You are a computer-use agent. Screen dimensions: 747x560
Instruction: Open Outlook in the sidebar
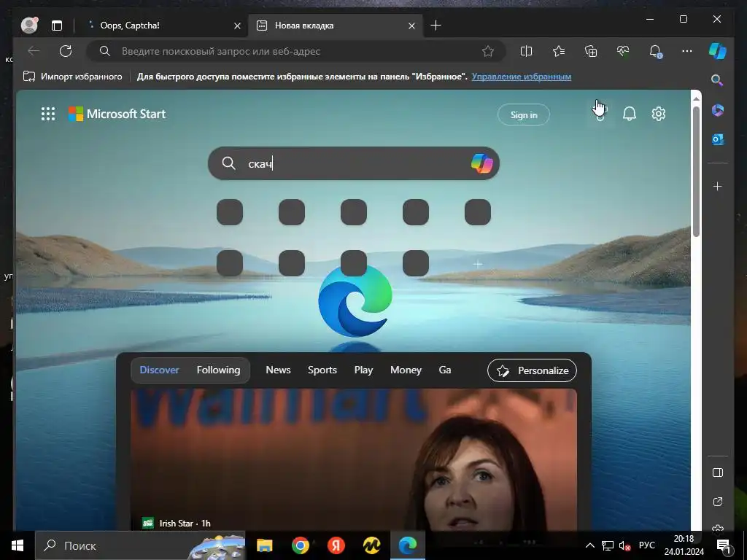[718, 139]
